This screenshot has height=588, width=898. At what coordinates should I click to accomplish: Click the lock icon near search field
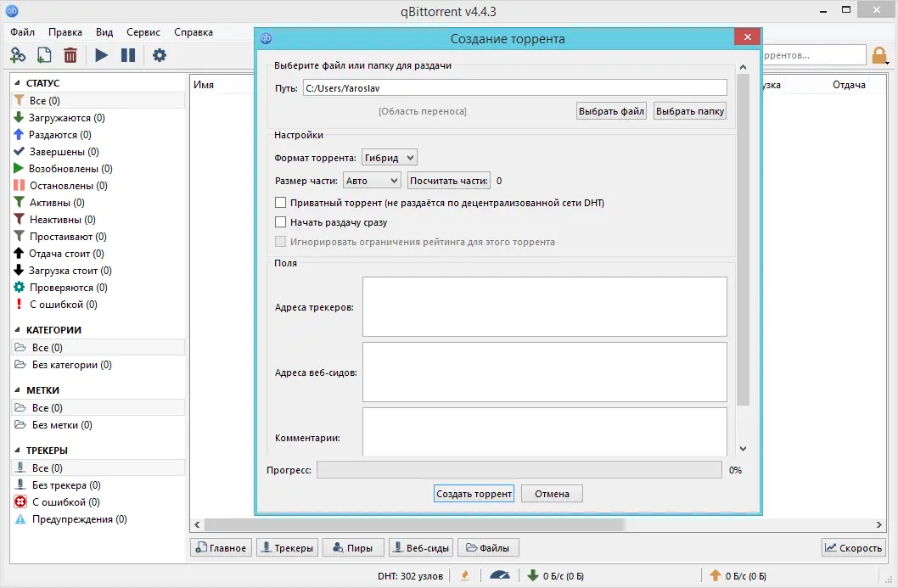pos(879,55)
